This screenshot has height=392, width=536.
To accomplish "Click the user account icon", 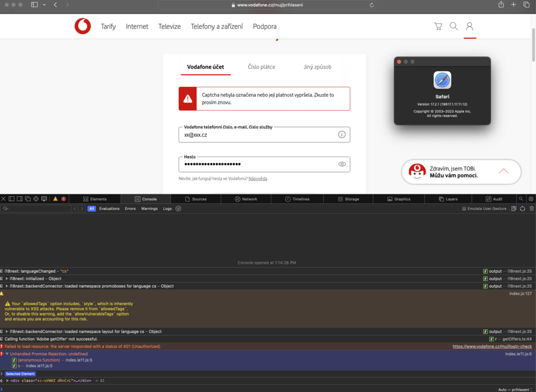I will coord(470,26).
